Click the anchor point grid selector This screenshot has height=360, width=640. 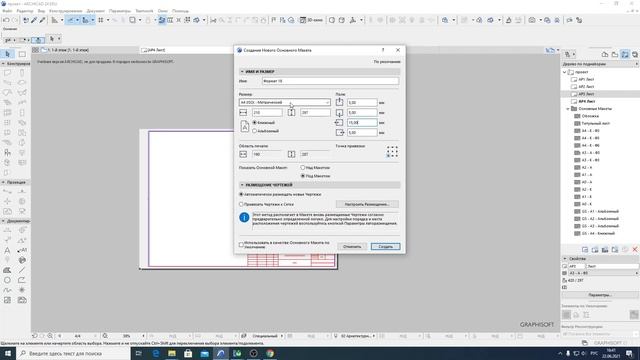point(392,152)
